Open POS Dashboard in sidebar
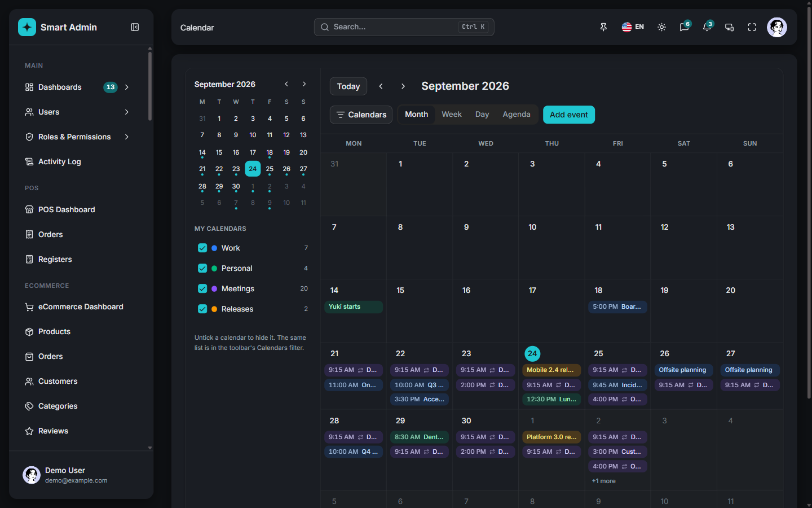Image resolution: width=812 pixels, height=508 pixels. pos(81,209)
